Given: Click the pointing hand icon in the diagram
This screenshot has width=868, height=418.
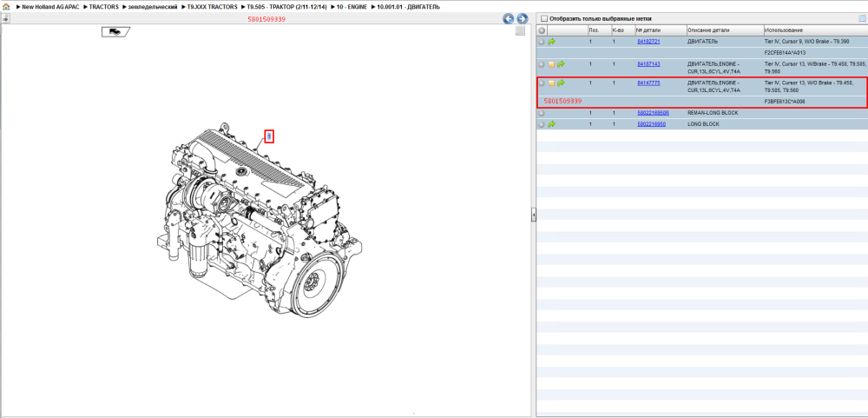Looking at the screenshot, I should [115, 31].
